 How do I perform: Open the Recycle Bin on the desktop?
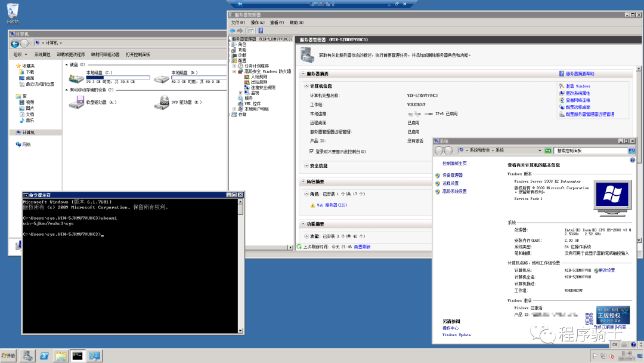pos(13,11)
